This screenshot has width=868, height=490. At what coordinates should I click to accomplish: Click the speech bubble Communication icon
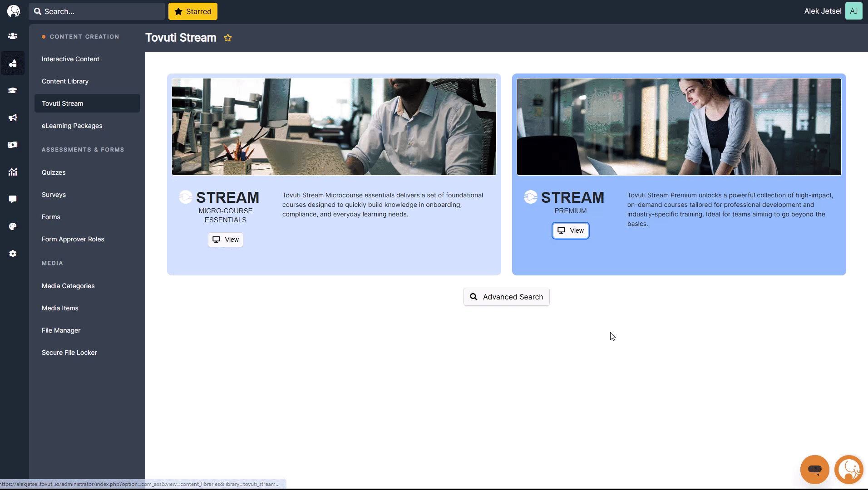tap(13, 199)
